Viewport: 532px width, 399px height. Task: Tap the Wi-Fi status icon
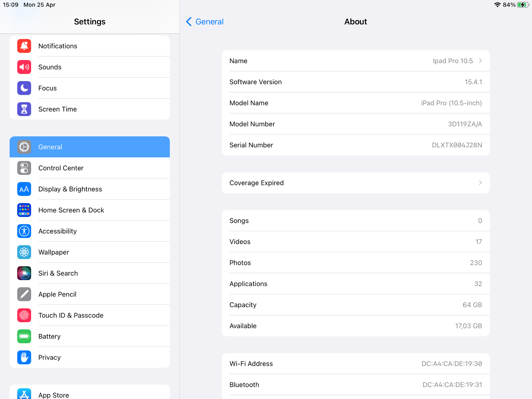pyautogui.click(x=497, y=5)
